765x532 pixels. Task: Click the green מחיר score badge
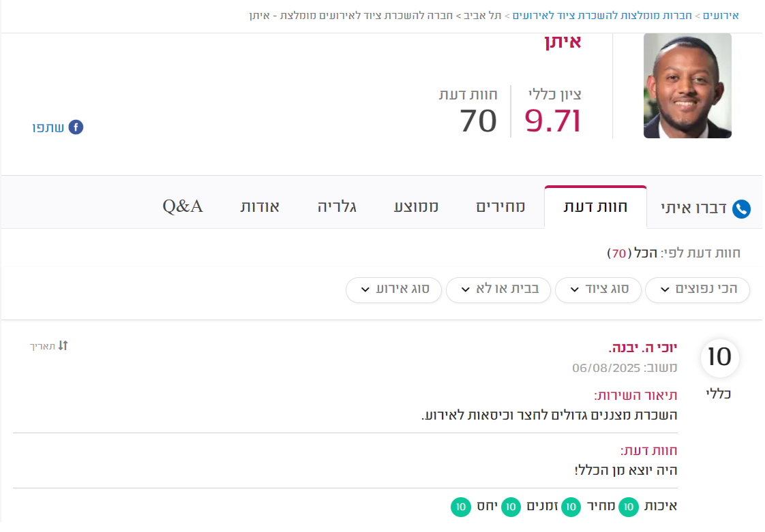click(571, 507)
